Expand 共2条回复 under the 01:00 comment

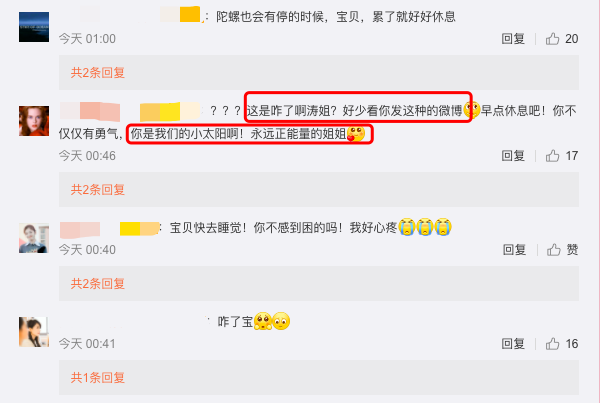click(x=98, y=73)
